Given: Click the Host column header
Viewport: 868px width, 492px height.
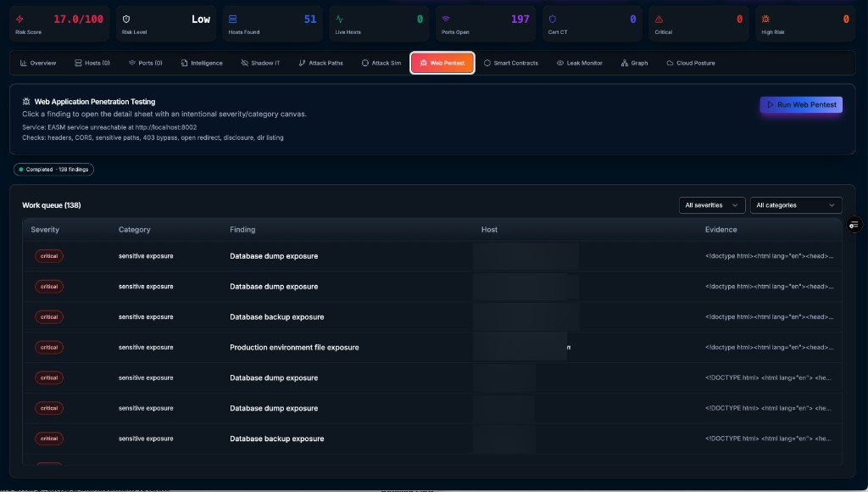Looking at the screenshot, I should pos(489,229).
